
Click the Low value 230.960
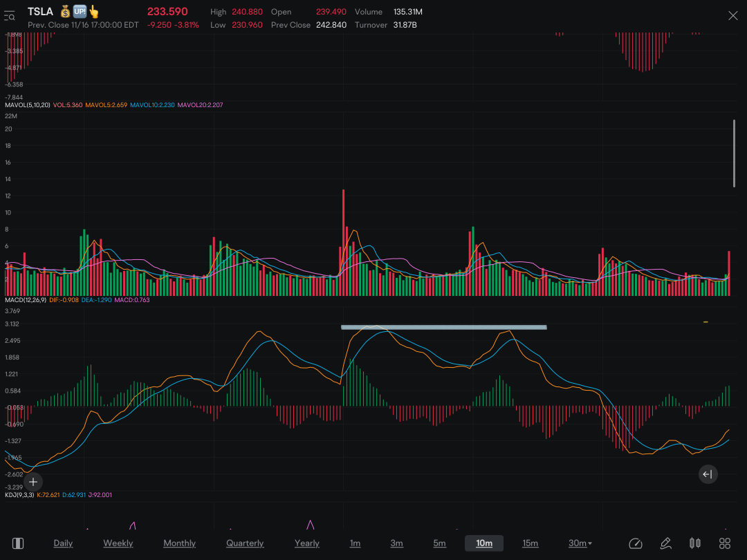247,25
